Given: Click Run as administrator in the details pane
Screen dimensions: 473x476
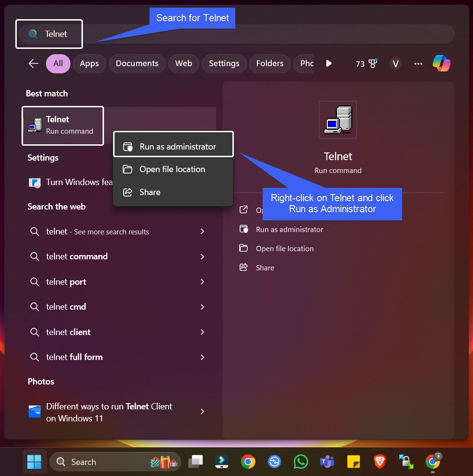Looking at the screenshot, I should [x=289, y=230].
